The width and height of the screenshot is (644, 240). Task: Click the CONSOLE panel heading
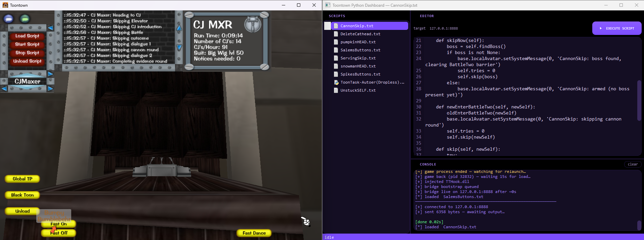428,164
